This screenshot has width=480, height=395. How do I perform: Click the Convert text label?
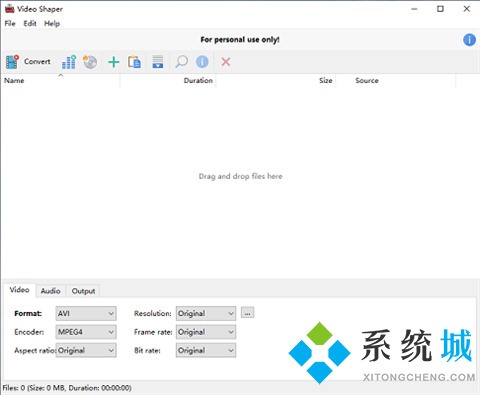point(37,62)
